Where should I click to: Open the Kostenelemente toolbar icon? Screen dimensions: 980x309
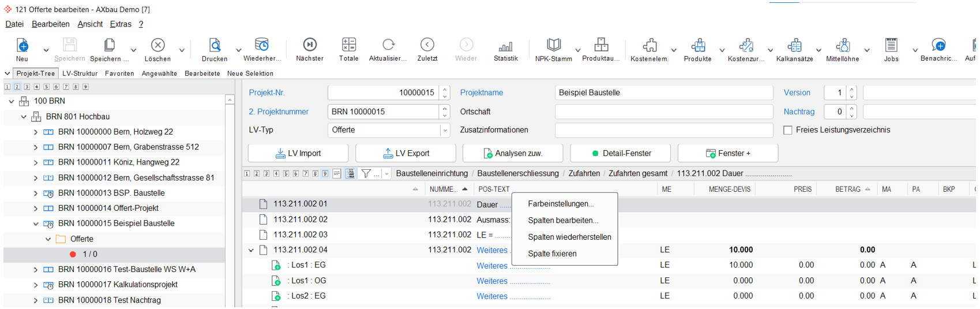pyautogui.click(x=650, y=45)
